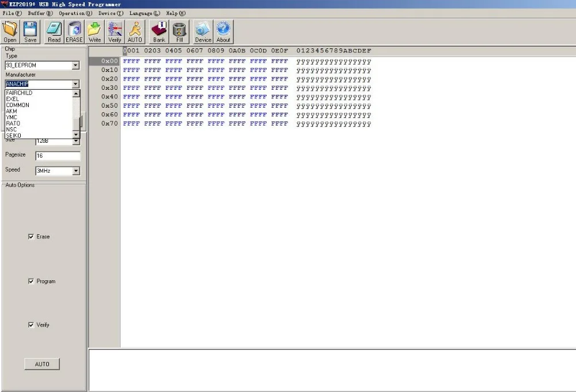
Task: Collapse the Manufacturer dropdown arrow
Action: click(x=75, y=84)
